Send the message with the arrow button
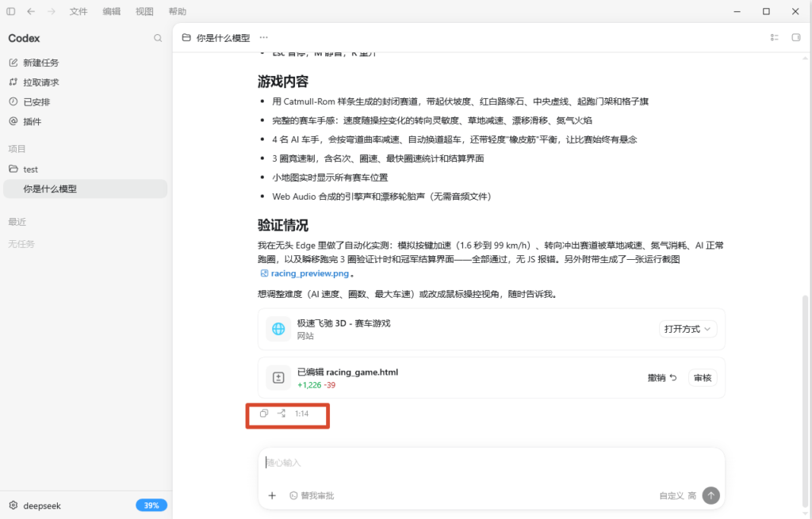Viewport: 812px width, 519px height. (x=711, y=495)
